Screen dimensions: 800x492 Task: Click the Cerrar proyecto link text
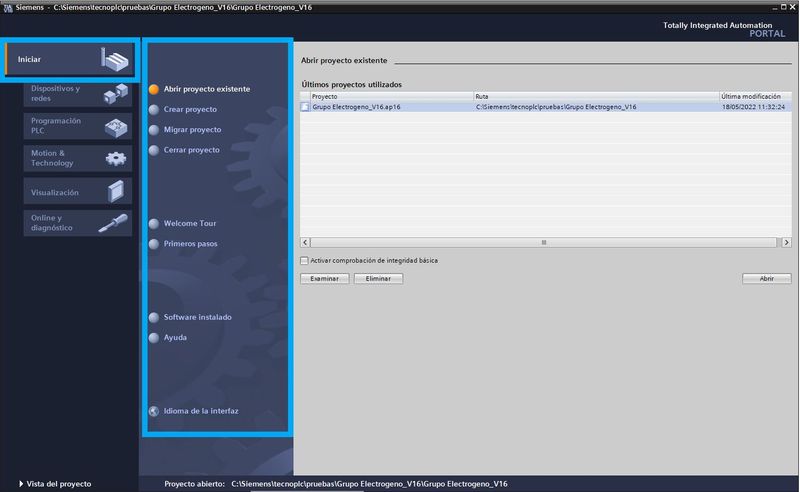[191, 150]
